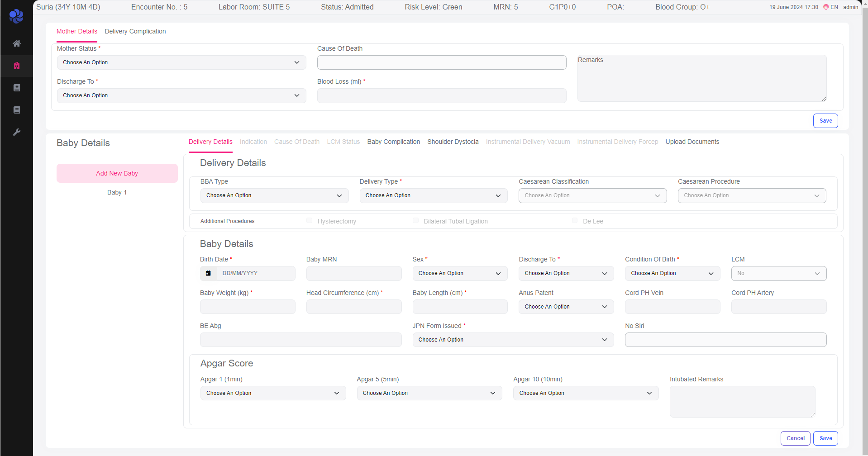Open the pink hospital building sidebar icon
The image size is (868, 456).
[x=17, y=66]
